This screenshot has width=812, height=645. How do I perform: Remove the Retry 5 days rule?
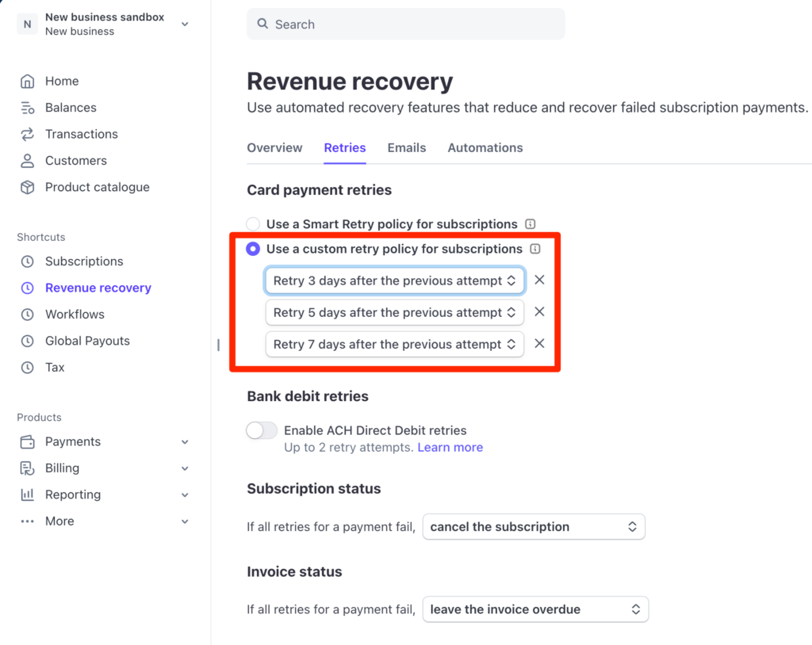pyautogui.click(x=539, y=312)
